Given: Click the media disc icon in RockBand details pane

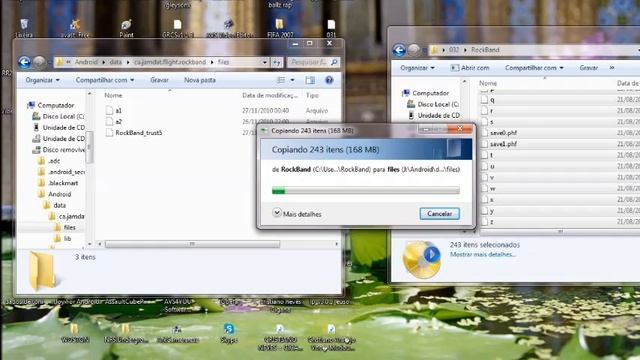Looking at the screenshot, I should pyautogui.click(x=422, y=260).
